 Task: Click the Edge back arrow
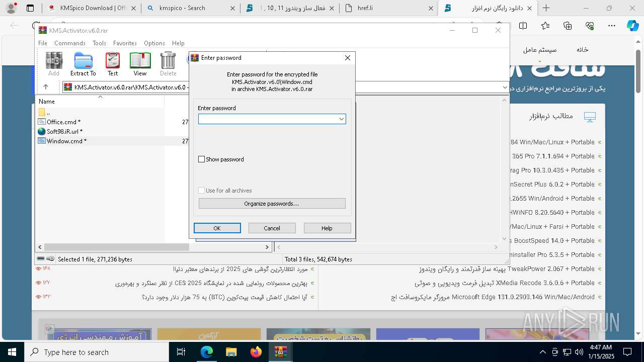(x=14, y=26)
